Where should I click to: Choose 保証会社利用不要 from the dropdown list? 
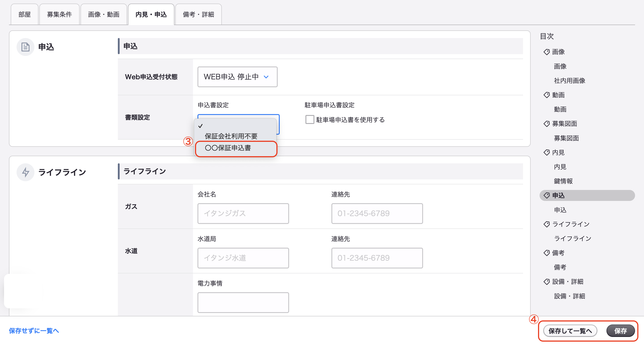tap(231, 136)
